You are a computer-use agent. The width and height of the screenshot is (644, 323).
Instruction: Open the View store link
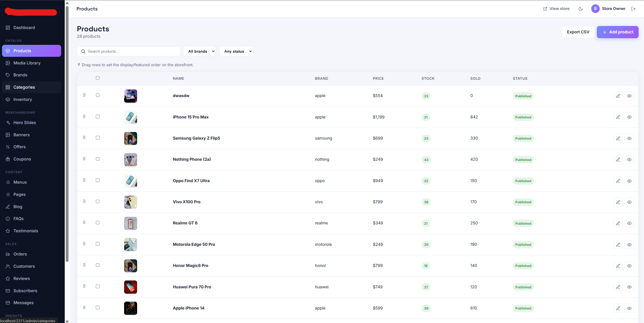click(x=556, y=9)
